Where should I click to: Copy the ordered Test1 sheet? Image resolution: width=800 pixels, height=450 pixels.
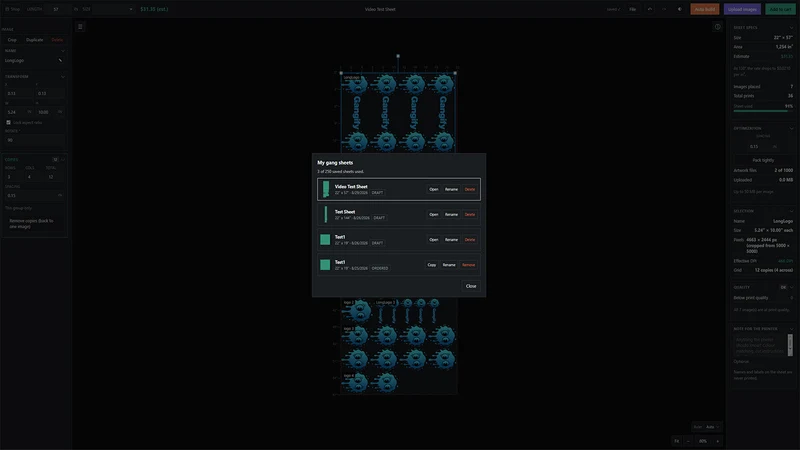tap(432, 265)
